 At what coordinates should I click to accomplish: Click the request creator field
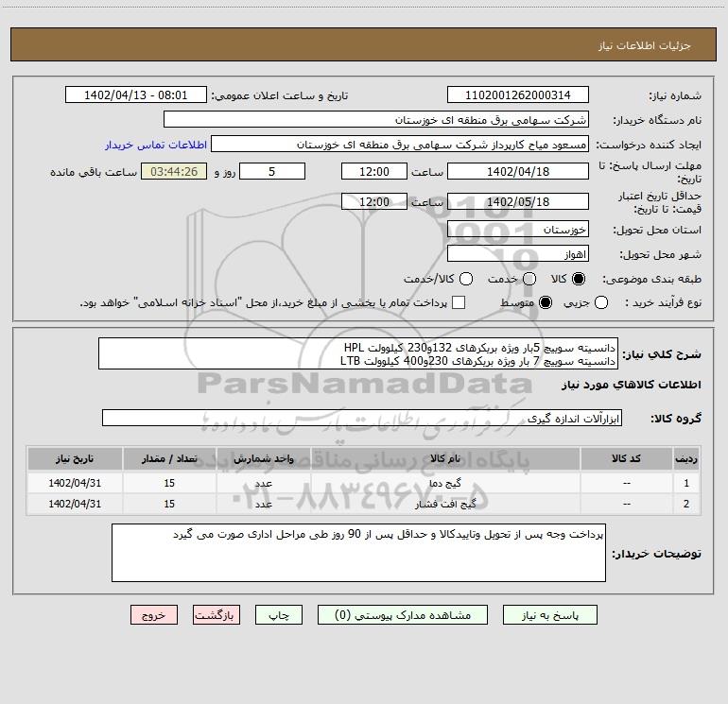[400, 145]
